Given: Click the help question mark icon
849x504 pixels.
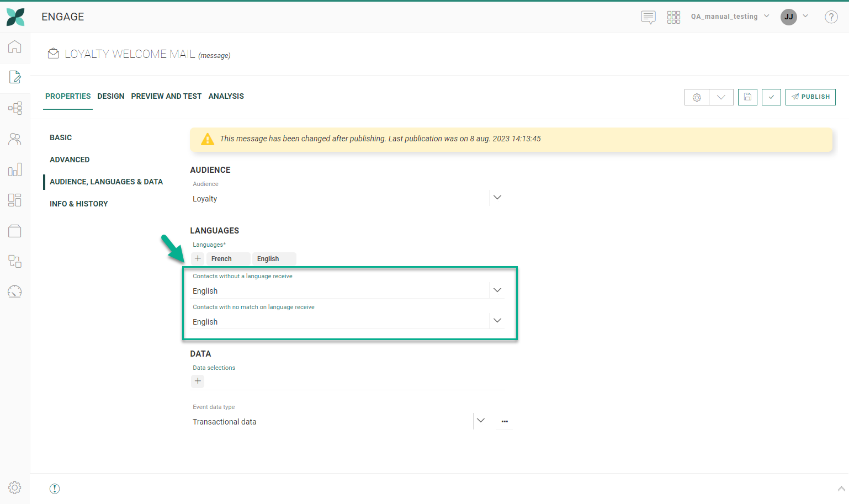Looking at the screenshot, I should (831, 17).
